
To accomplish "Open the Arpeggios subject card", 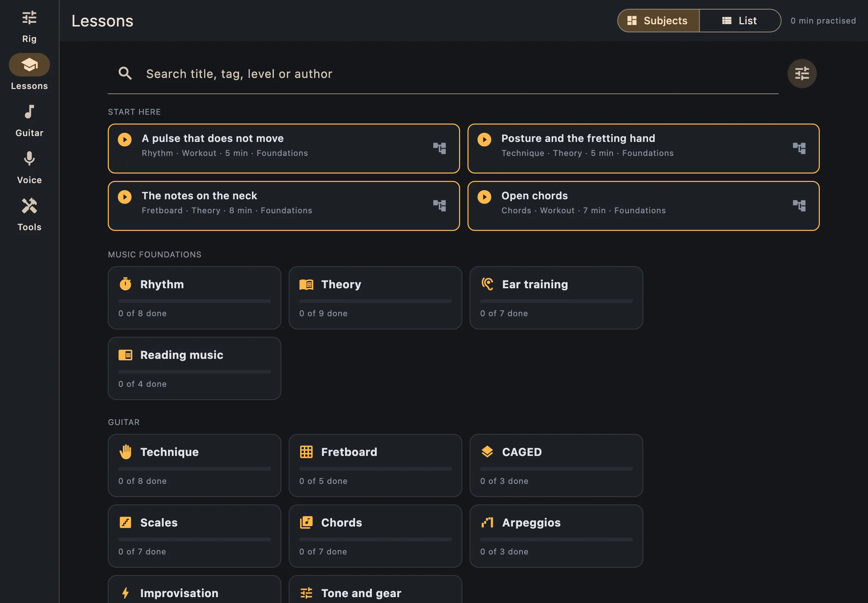I will click(556, 536).
